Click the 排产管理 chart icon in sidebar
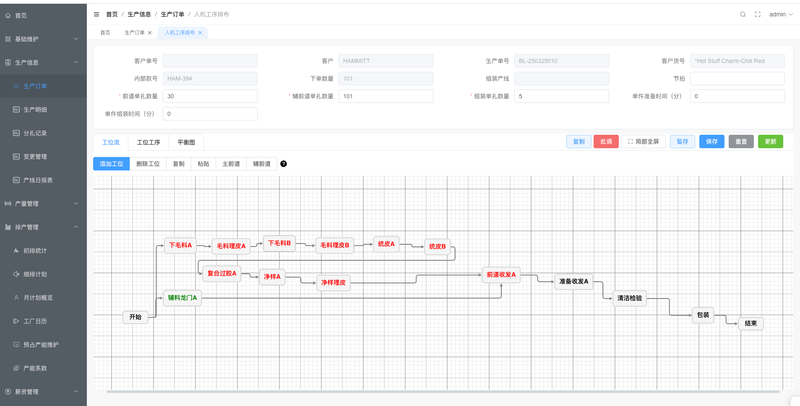 (8, 227)
